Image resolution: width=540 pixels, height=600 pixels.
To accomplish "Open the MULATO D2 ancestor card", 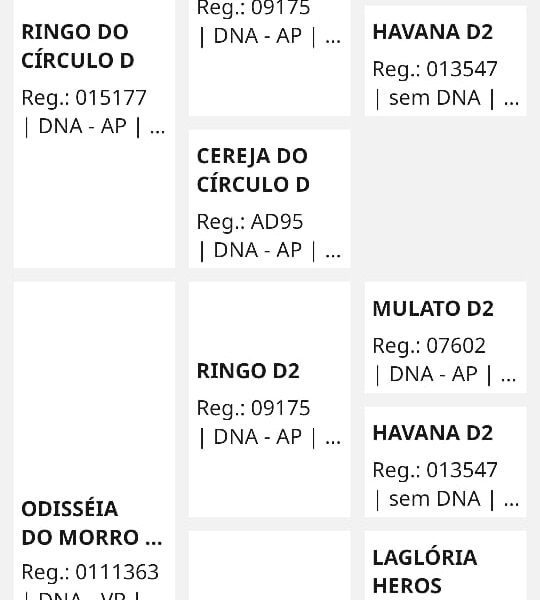I will (445, 338).
